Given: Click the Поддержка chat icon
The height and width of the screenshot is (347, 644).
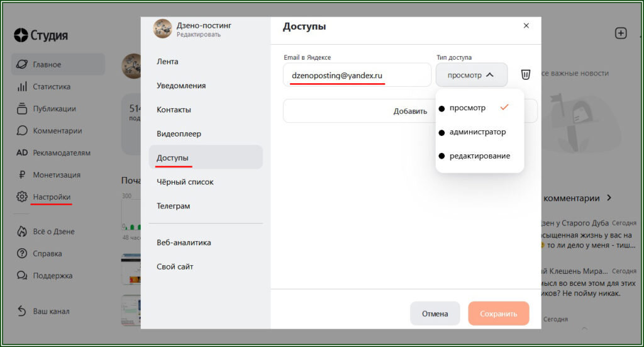Looking at the screenshot, I should (22, 275).
